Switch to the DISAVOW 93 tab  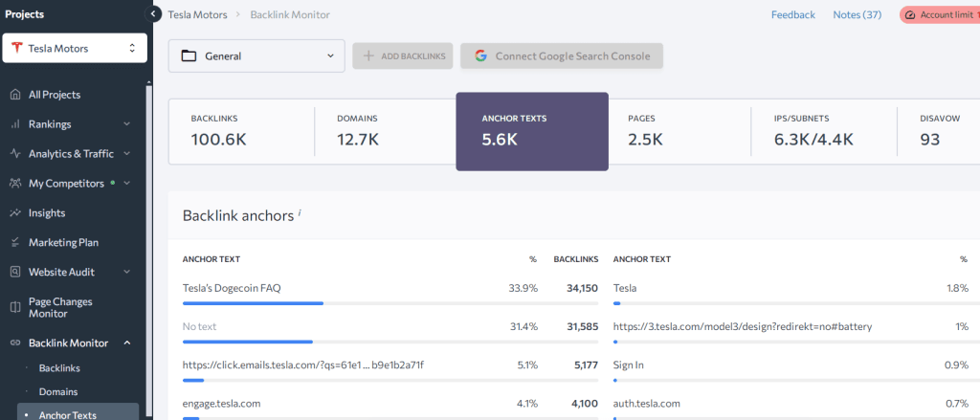(939, 131)
